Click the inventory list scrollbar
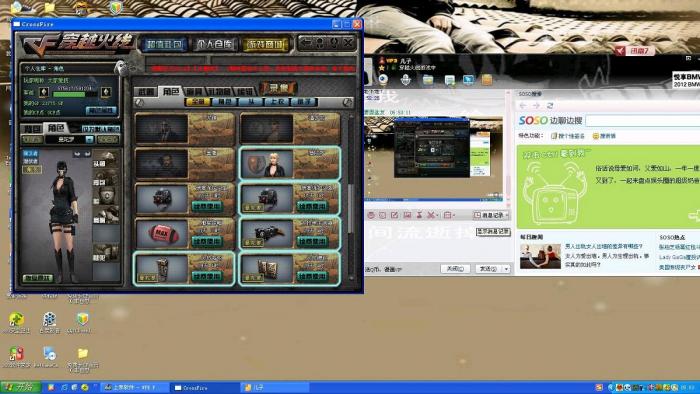700x394 pixels. 351,196
